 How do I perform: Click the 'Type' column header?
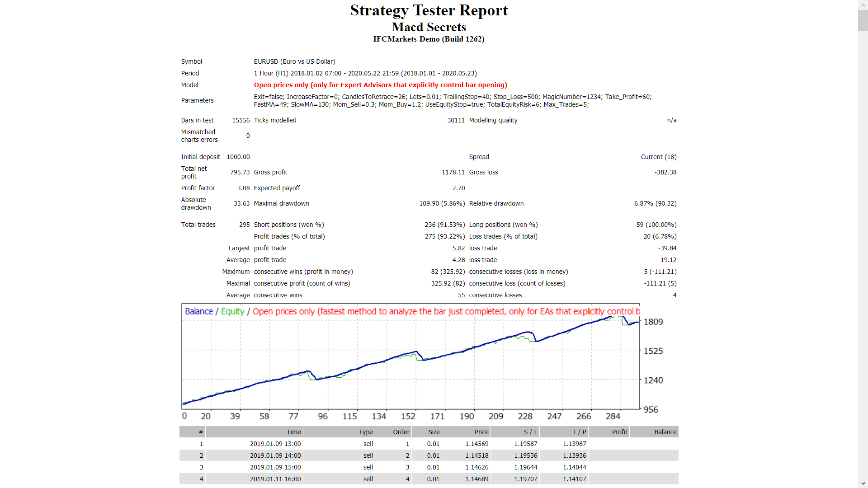[x=366, y=432]
